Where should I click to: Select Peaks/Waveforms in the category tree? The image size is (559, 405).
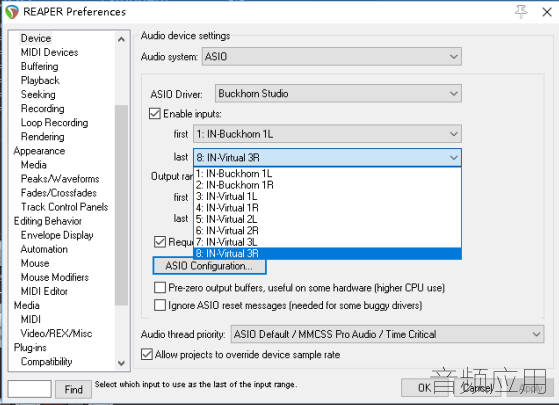point(60,179)
